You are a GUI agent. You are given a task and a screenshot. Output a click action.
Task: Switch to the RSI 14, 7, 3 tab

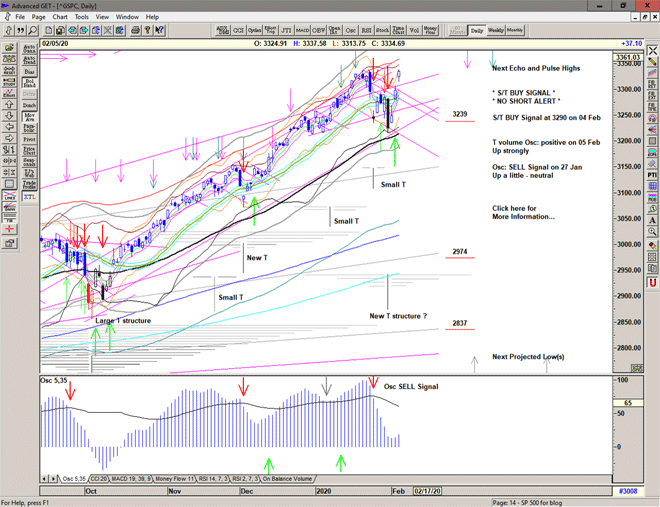point(213,479)
